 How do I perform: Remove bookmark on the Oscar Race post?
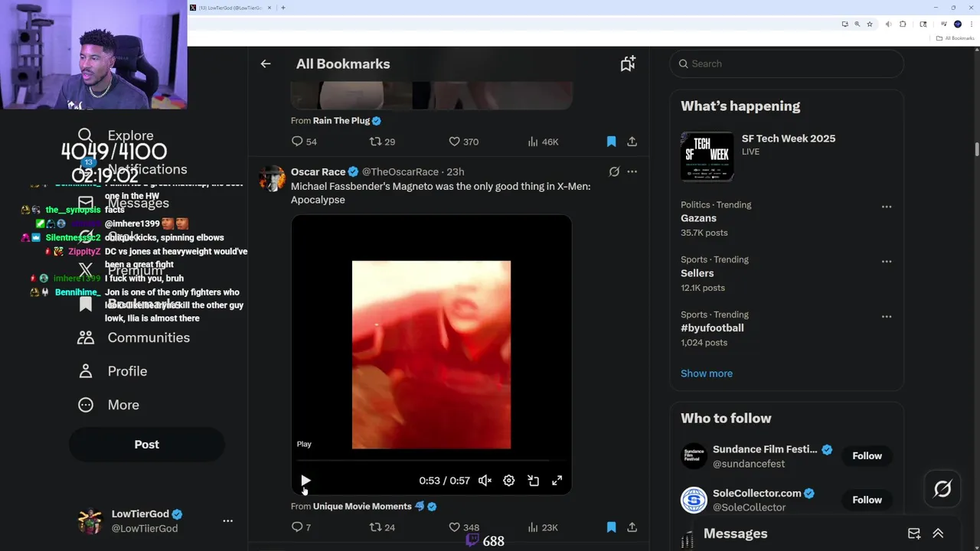point(611,527)
